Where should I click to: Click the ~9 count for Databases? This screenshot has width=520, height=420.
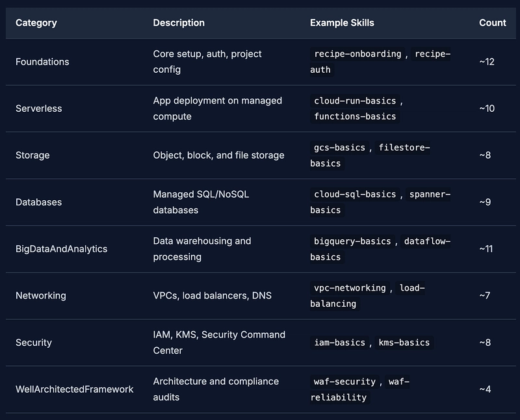(485, 202)
